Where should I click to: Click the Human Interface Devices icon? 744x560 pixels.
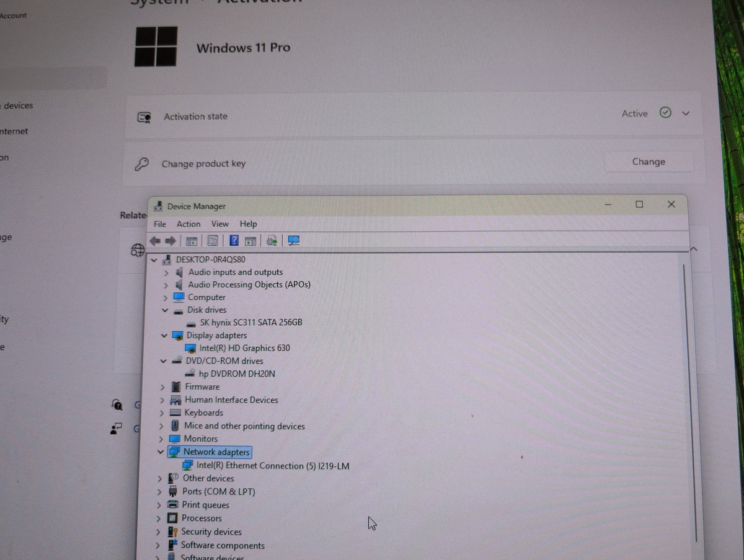[x=175, y=400]
